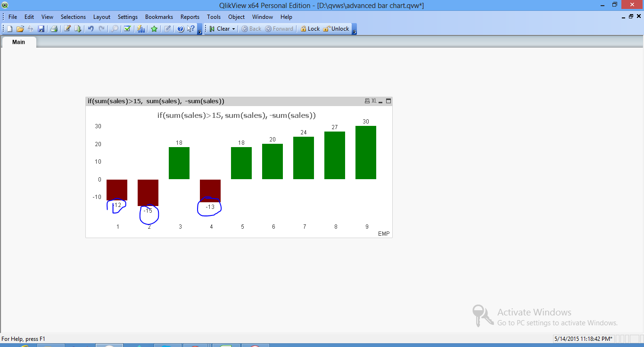Create a new document with the New icon
The image size is (644, 347).
coord(9,29)
